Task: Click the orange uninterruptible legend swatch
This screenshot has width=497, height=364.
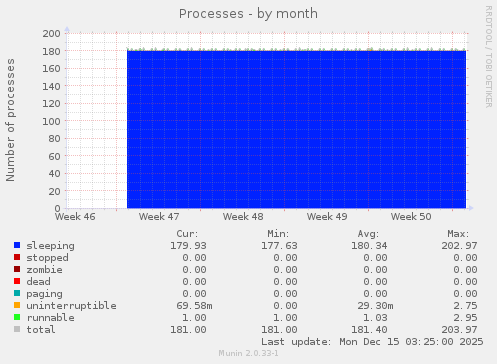Action: tap(17, 305)
